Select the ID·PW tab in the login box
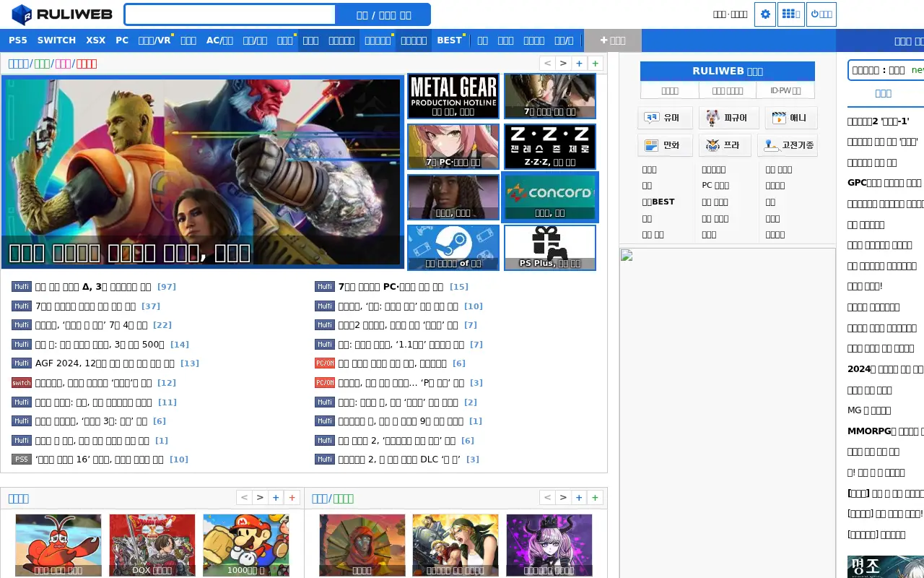This screenshot has width=924, height=578. coord(785,90)
